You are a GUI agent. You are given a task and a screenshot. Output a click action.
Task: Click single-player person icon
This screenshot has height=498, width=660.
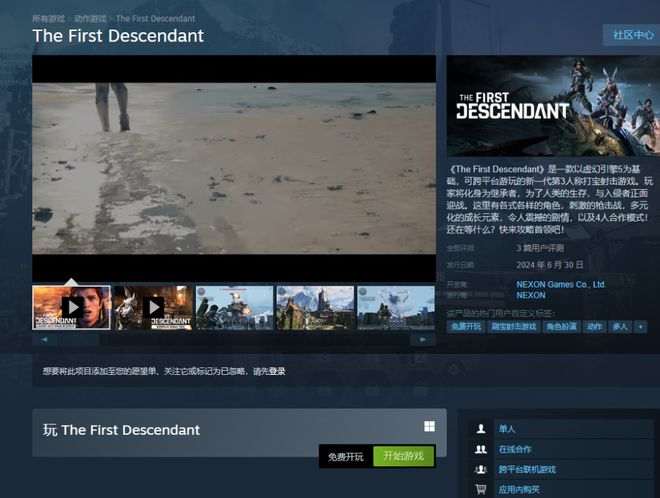tap(481, 429)
